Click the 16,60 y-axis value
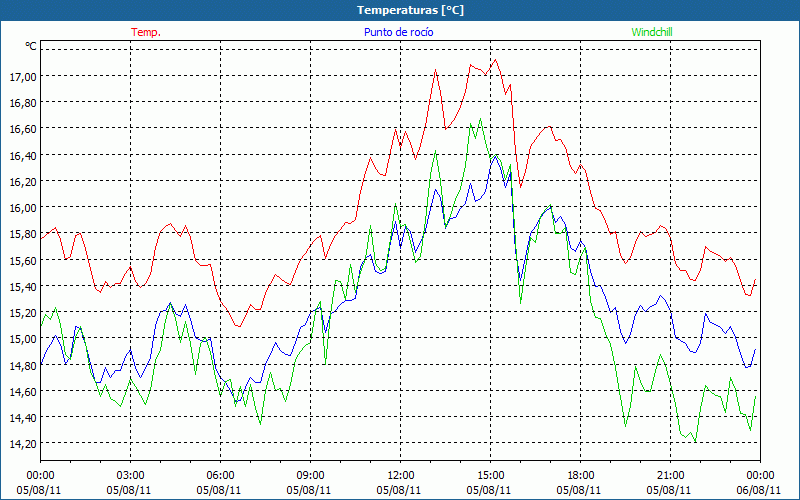This screenshot has width=800, height=500. click(x=23, y=129)
